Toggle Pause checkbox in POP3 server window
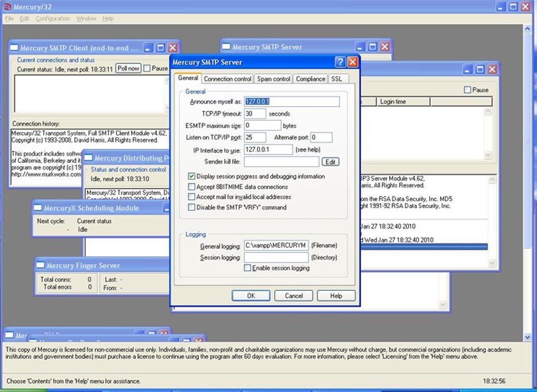537x392 pixels. point(468,90)
